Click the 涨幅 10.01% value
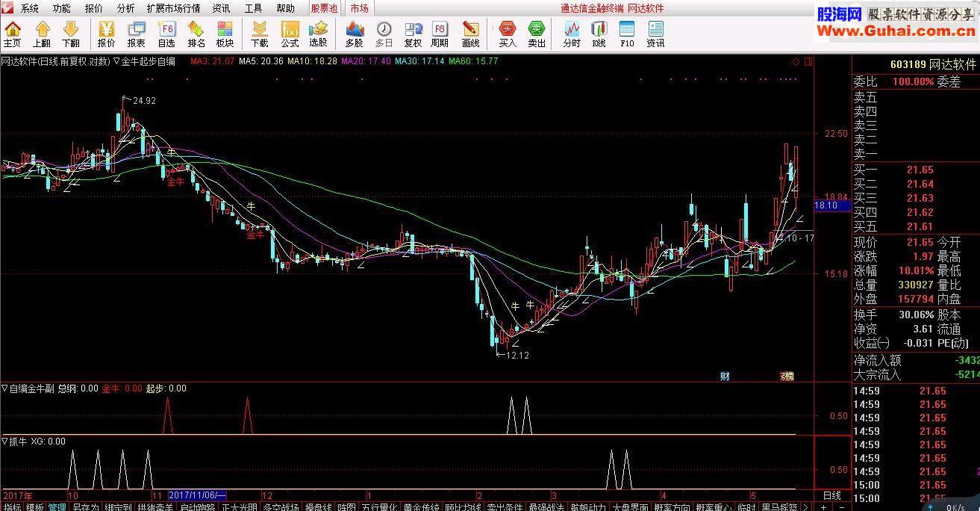 pos(917,270)
